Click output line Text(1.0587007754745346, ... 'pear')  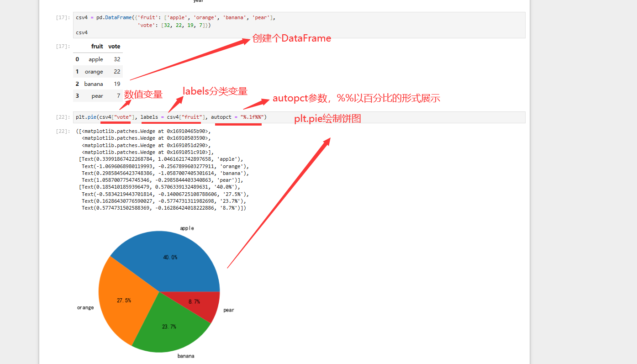(x=163, y=180)
